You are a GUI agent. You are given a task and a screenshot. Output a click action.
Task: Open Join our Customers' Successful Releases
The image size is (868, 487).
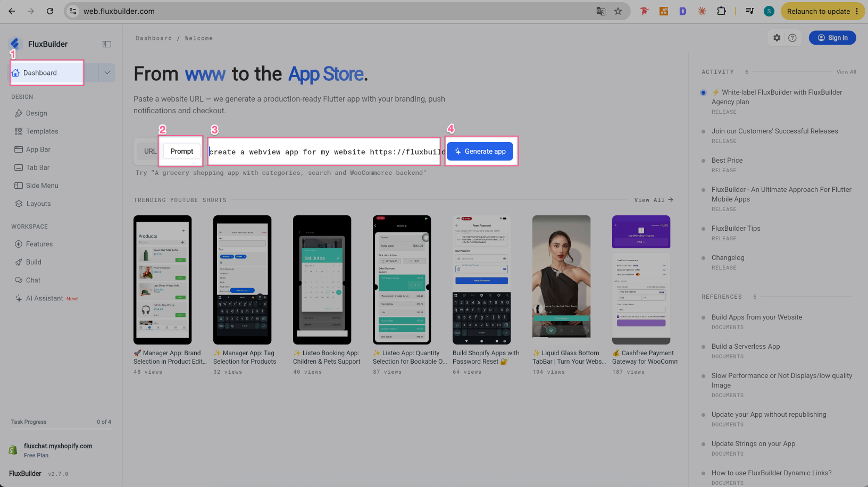pyautogui.click(x=775, y=131)
